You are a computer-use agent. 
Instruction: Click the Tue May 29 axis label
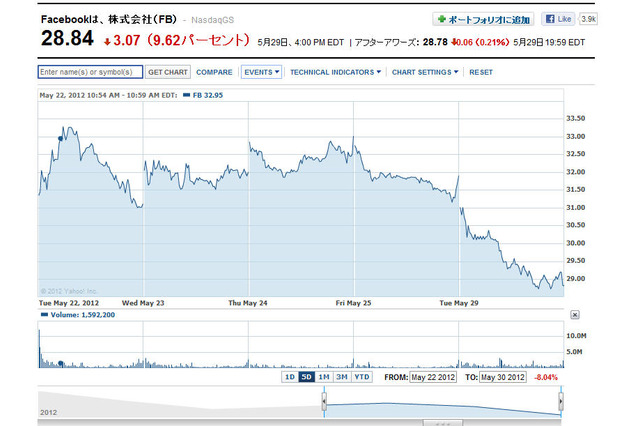(x=459, y=303)
